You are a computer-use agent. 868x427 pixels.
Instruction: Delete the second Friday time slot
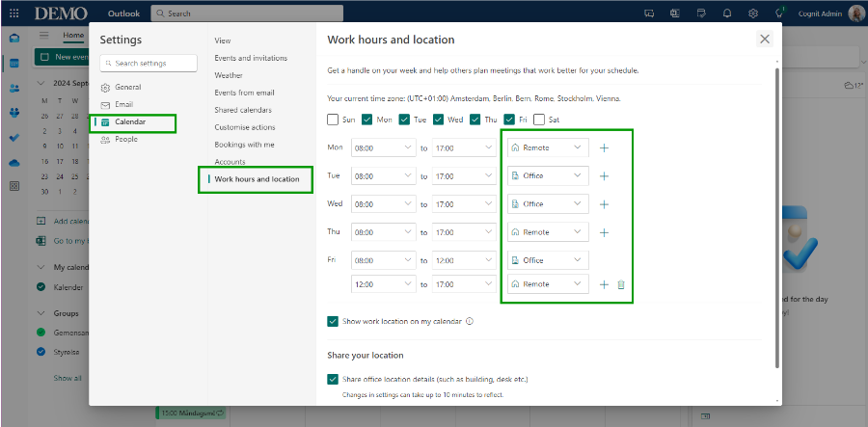click(621, 284)
